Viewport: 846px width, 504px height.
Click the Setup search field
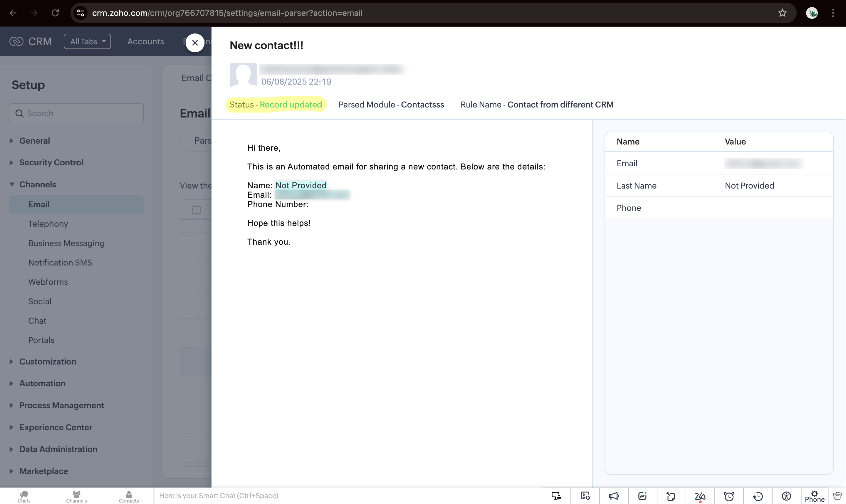(x=77, y=113)
